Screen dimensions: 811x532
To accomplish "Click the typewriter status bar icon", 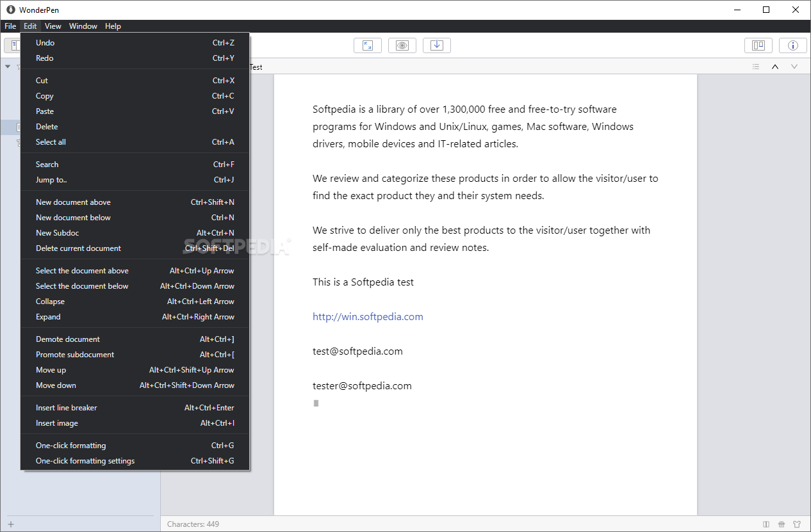I will tap(782, 524).
